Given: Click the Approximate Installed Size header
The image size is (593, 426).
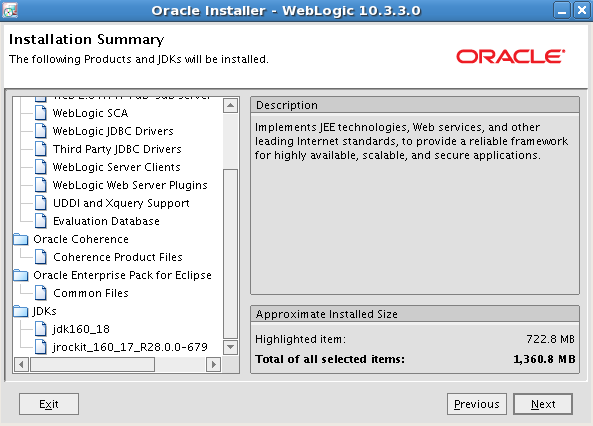Looking at the screenshot, I should (x=415, y=314).
